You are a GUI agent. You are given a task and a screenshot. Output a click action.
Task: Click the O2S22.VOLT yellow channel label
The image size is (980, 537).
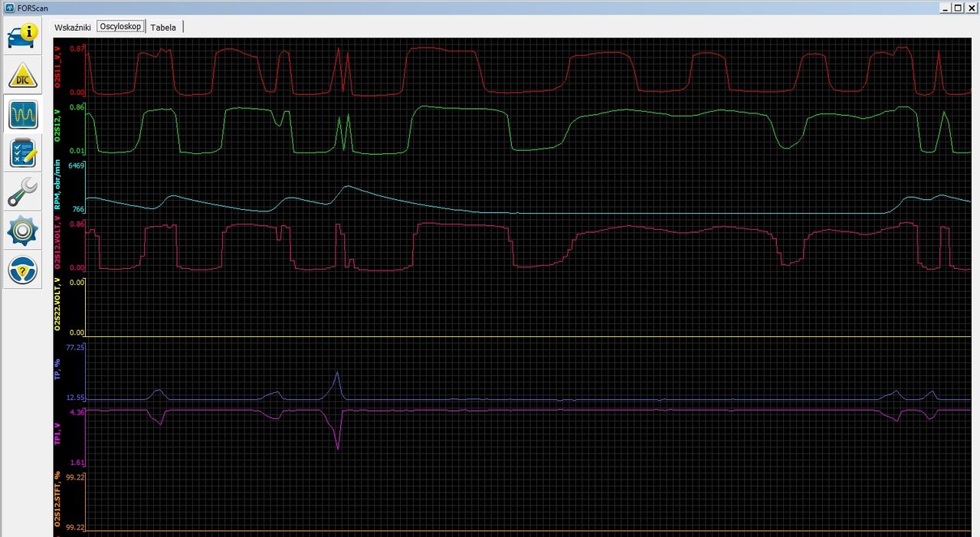click(x=57, y=305)
